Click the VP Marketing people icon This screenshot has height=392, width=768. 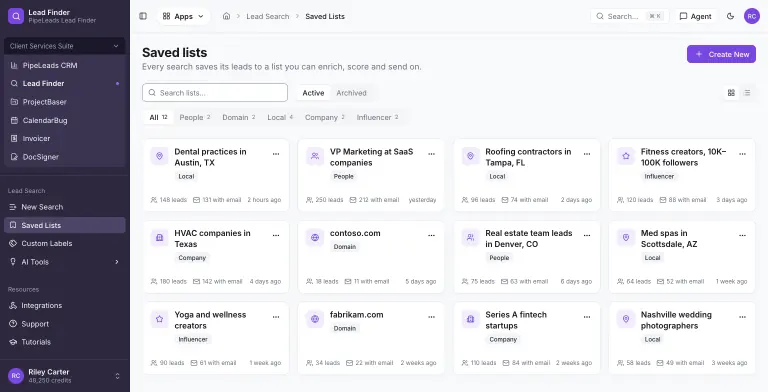315,156
